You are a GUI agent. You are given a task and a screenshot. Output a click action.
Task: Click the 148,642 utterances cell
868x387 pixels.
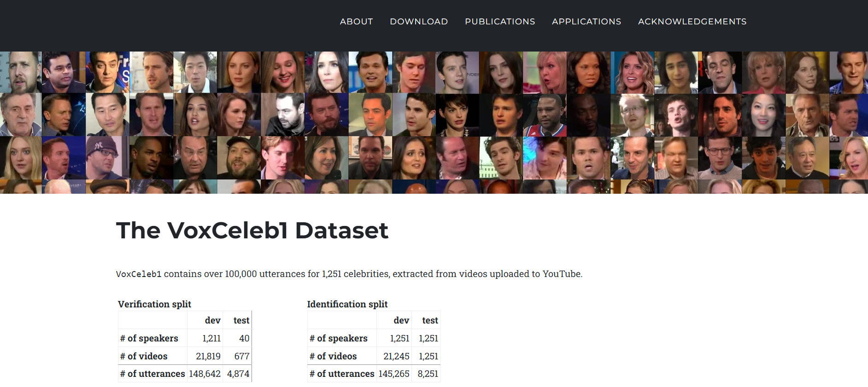point(205,374)
